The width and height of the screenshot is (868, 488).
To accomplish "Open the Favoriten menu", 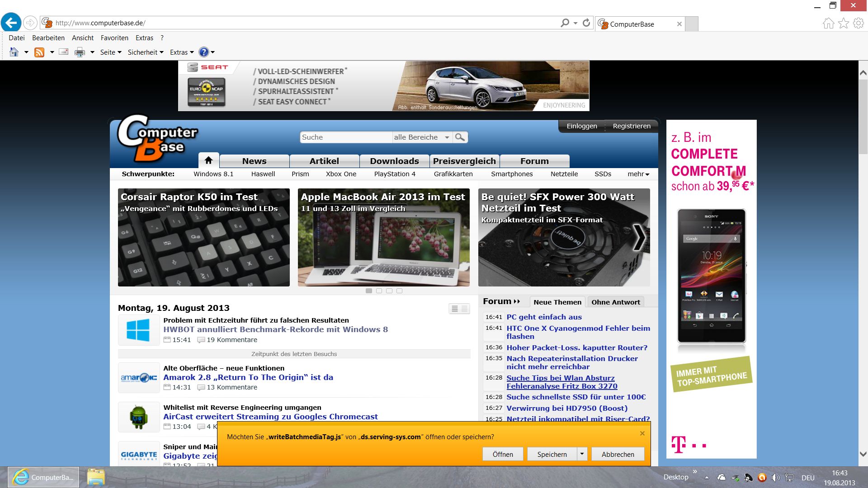I will click(114, 38).
